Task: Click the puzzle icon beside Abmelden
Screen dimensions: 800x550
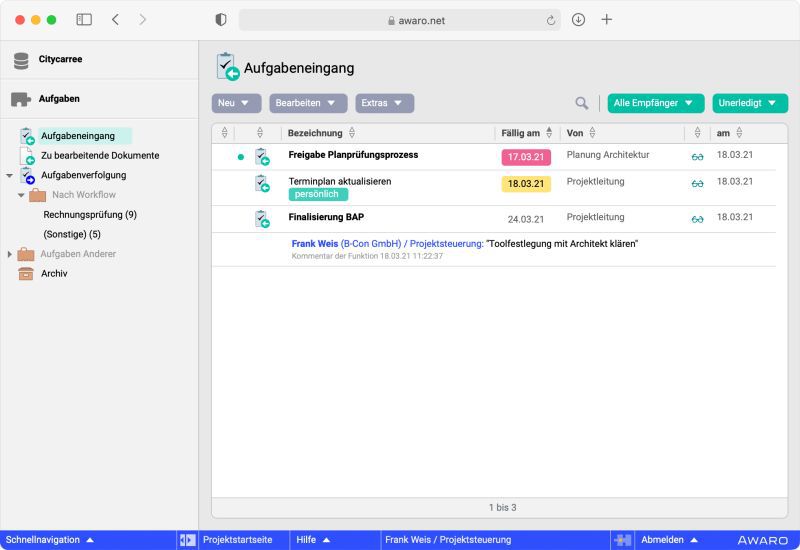Action: tap(622, 540)
